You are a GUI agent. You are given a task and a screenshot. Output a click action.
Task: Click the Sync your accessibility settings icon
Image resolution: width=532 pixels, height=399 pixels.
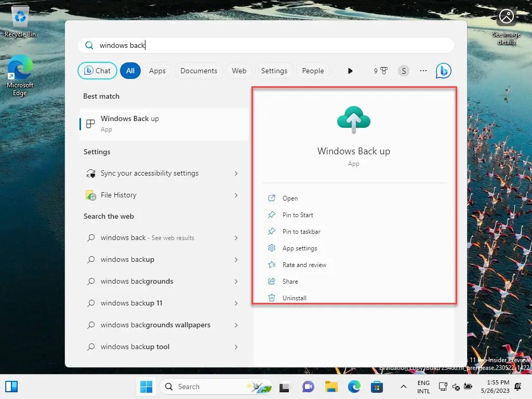[91, 173]
